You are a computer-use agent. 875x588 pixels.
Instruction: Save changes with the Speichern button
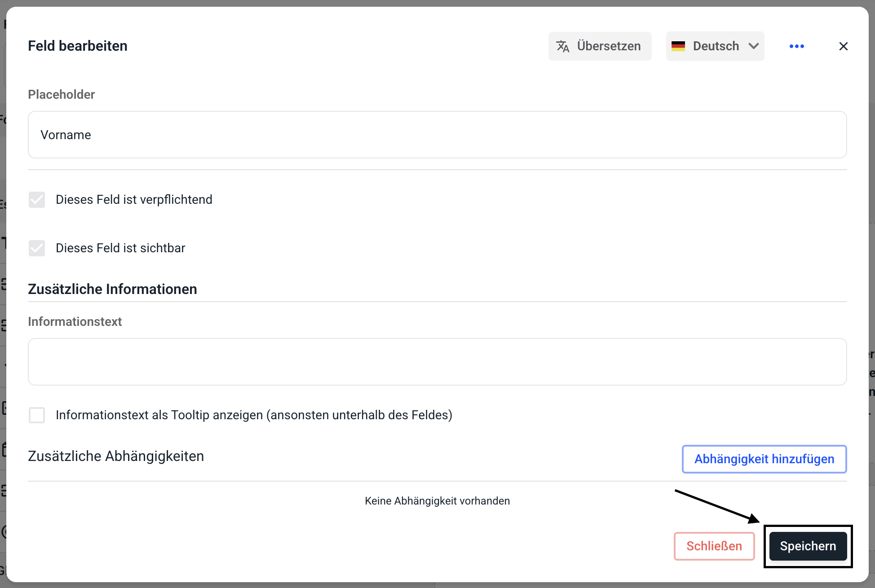[x=808, y=546]
